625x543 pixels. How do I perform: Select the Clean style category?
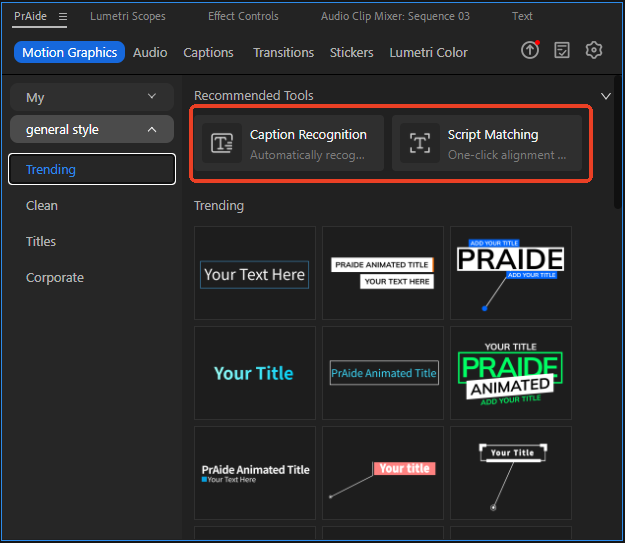(42, 205)
